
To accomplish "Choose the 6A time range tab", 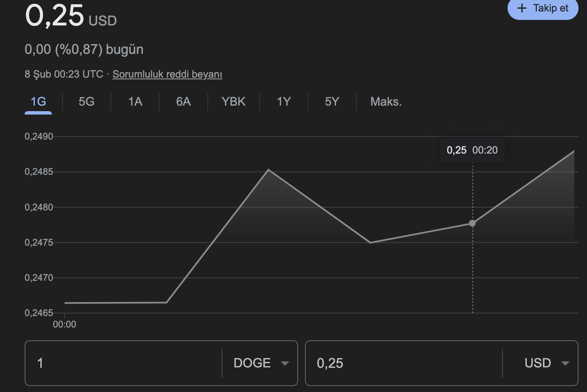I will [x=183, y=102].
